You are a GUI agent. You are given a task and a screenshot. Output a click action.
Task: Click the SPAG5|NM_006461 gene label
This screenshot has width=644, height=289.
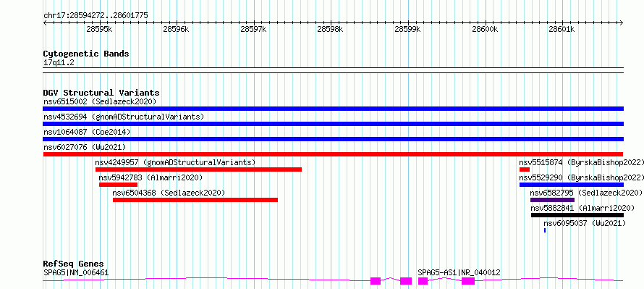coord(76,272)
